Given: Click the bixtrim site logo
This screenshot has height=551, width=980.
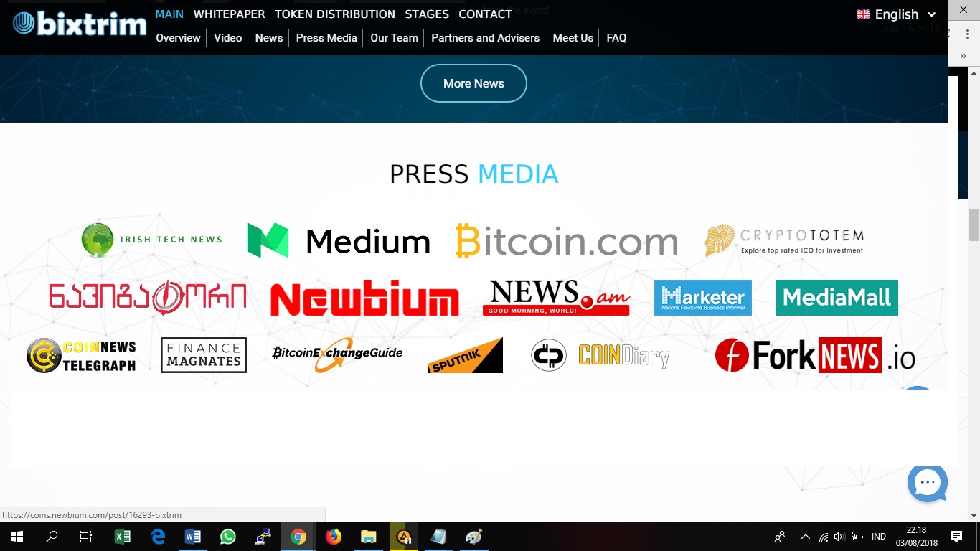Looking at the screenshot, I should 80,24.
